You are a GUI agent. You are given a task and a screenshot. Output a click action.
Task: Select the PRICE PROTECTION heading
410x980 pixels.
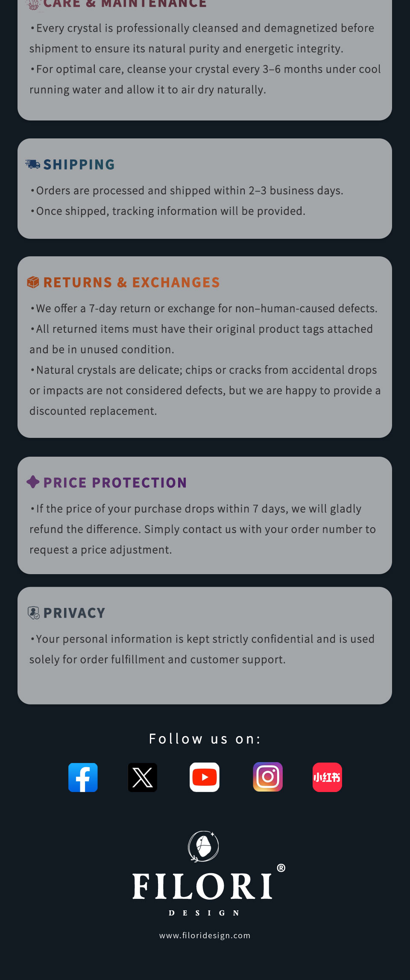coord(115,483)
